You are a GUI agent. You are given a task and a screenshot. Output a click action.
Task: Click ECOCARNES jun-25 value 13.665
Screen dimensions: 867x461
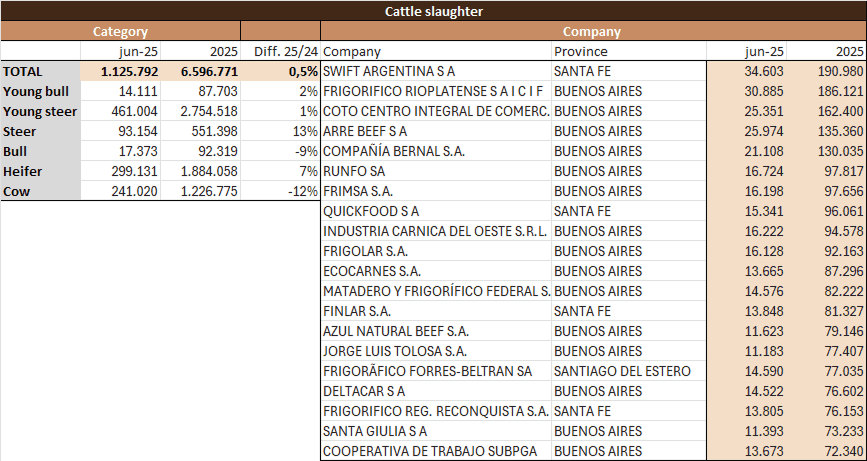(746, 271)
